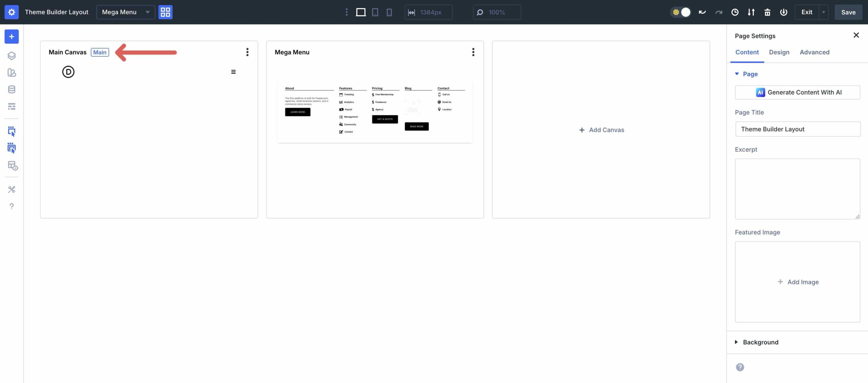Open the Layers panel icon in sidebar
Viewport: 868px width, 383px height.
(x=12, y=56)
